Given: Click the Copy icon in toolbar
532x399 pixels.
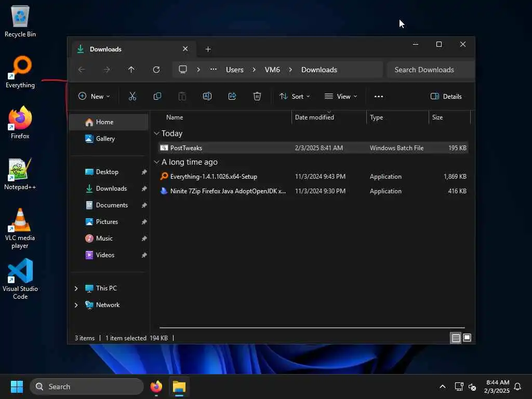Looking at the screenshot, I should (x=157, y=96).
